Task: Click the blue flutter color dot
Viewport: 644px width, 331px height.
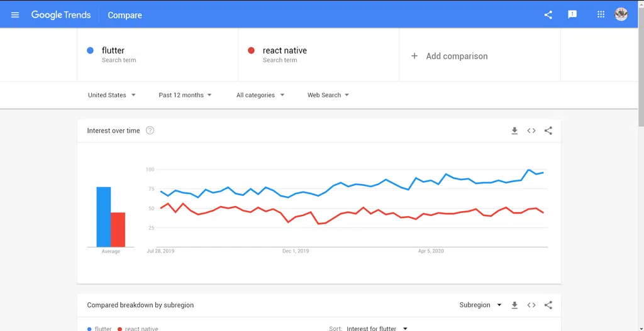Action: tap(91, 50)
